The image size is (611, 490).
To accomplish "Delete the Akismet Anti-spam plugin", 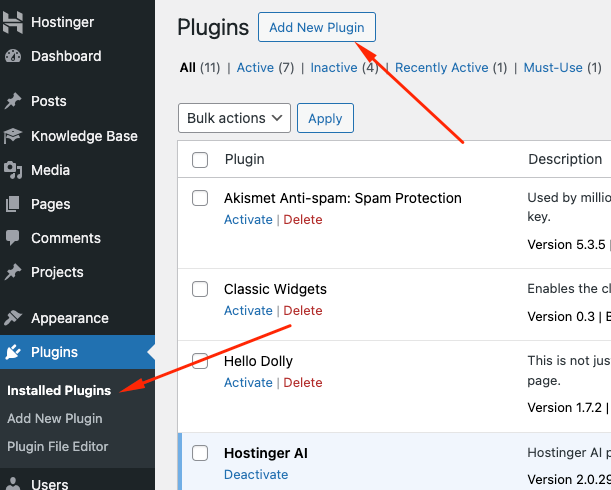I will (x=303, y=220).
